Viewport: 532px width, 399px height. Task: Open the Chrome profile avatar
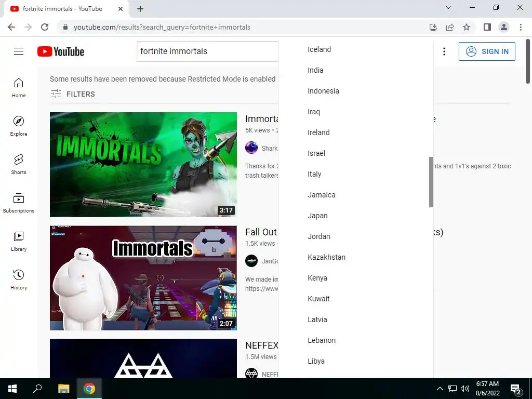point(504,27)
